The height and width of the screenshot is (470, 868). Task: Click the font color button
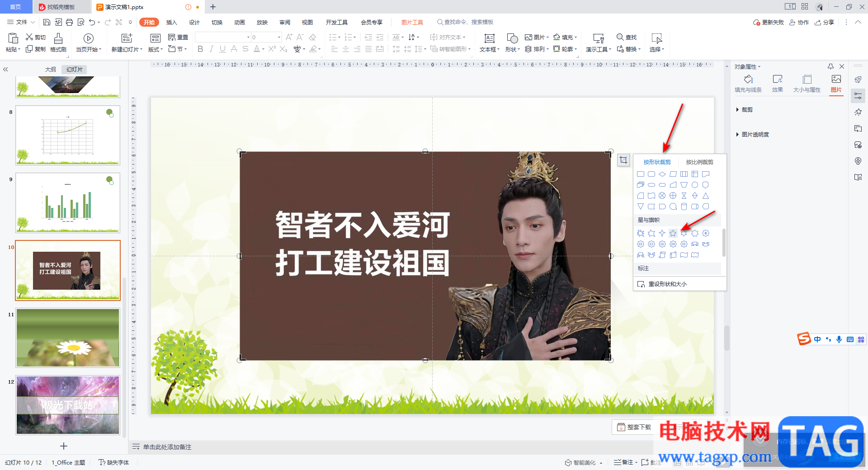pyautogui.click(x=256, y=49)
